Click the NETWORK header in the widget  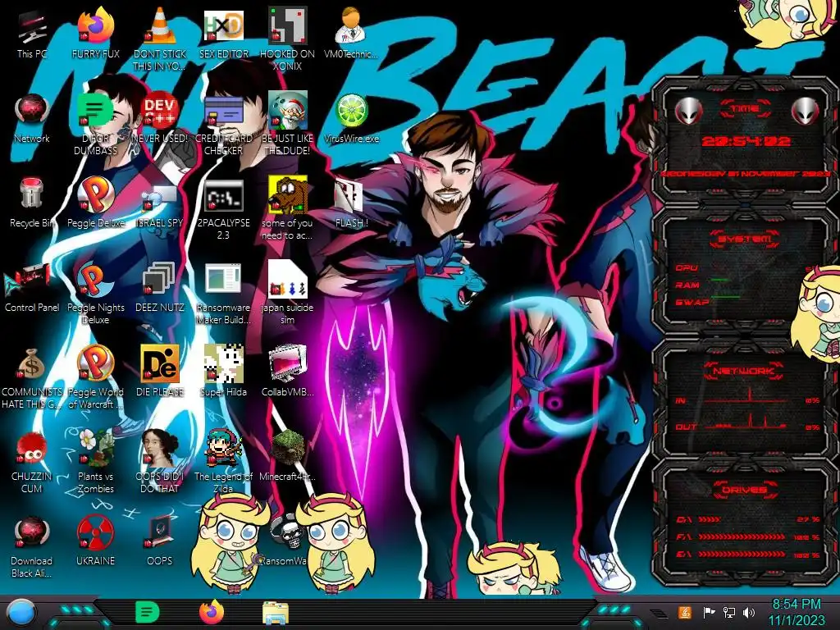point(745,370)
